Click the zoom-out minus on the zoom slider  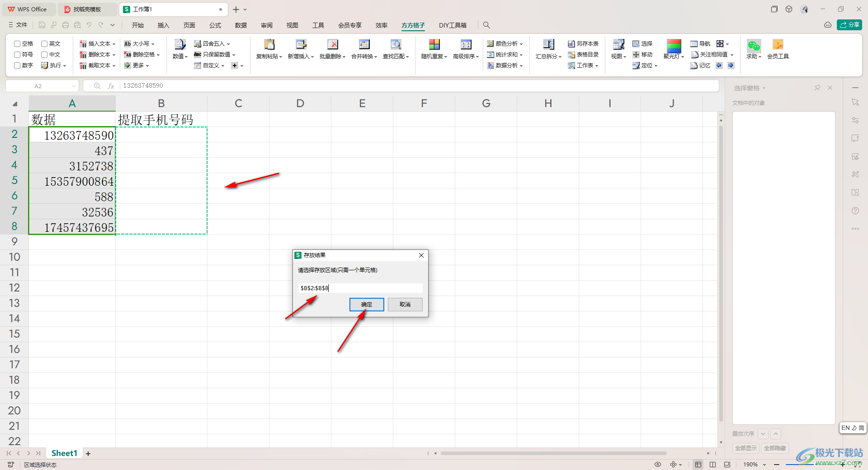(777, 465)
